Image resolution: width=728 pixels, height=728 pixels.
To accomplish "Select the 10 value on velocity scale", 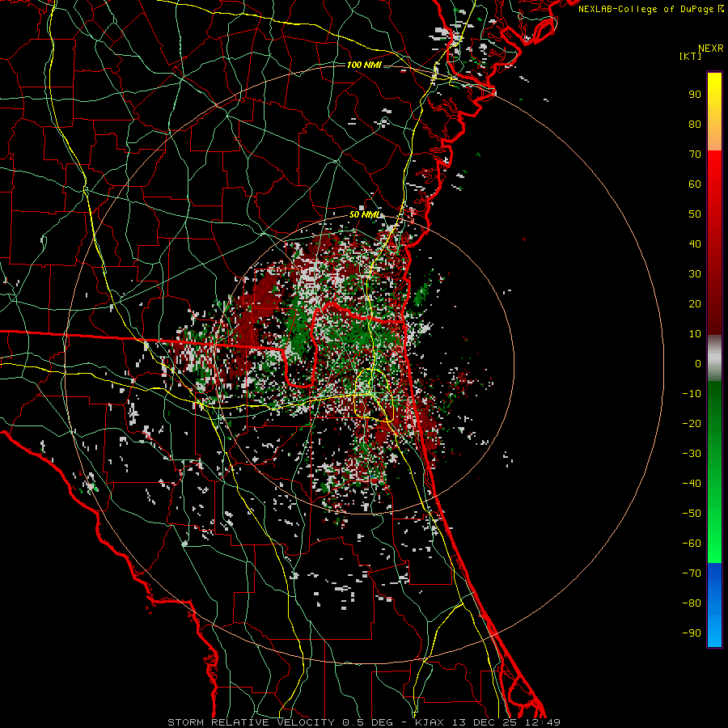I will [x=695, y=334].
